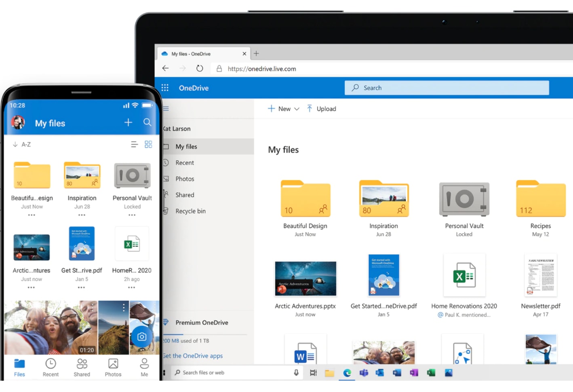The height and width of the screenshot is (392, 573).
Task: Select the Recent tab on phone
Action: tap(51, 367)
